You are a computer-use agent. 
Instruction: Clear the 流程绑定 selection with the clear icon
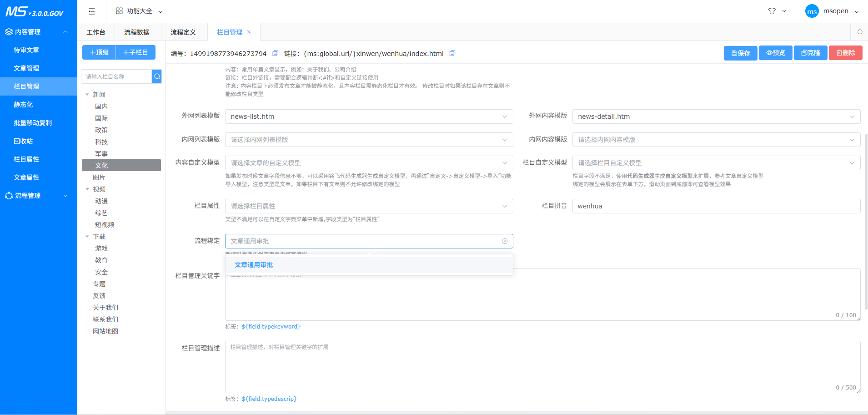pyautogui.click(x=504, y=241)
